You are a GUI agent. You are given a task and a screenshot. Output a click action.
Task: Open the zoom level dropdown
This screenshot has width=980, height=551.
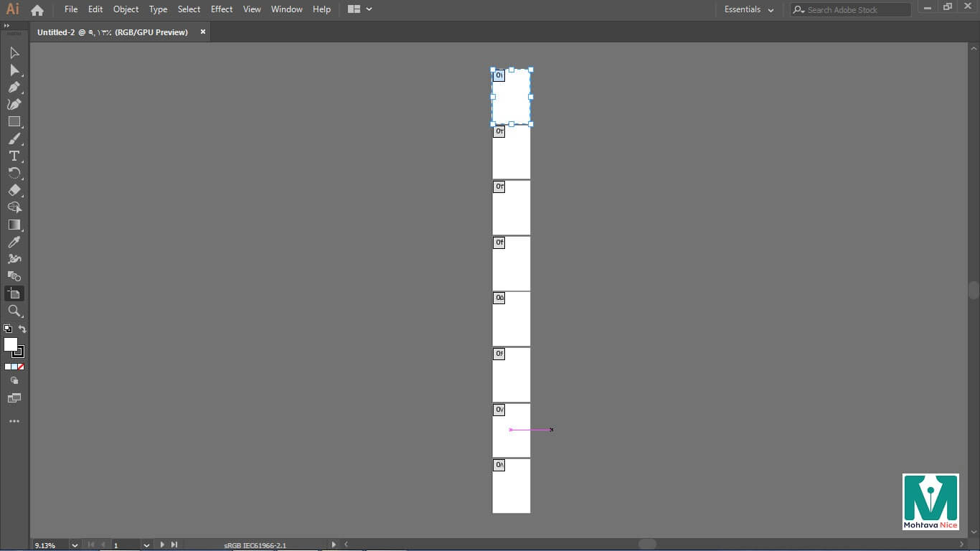[75, 545]
